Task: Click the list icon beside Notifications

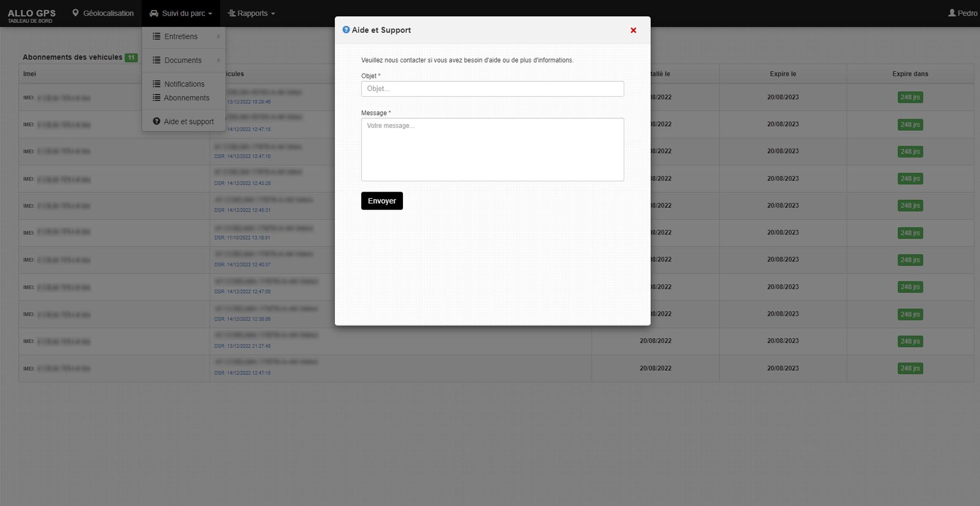Action: coord(157,84)
